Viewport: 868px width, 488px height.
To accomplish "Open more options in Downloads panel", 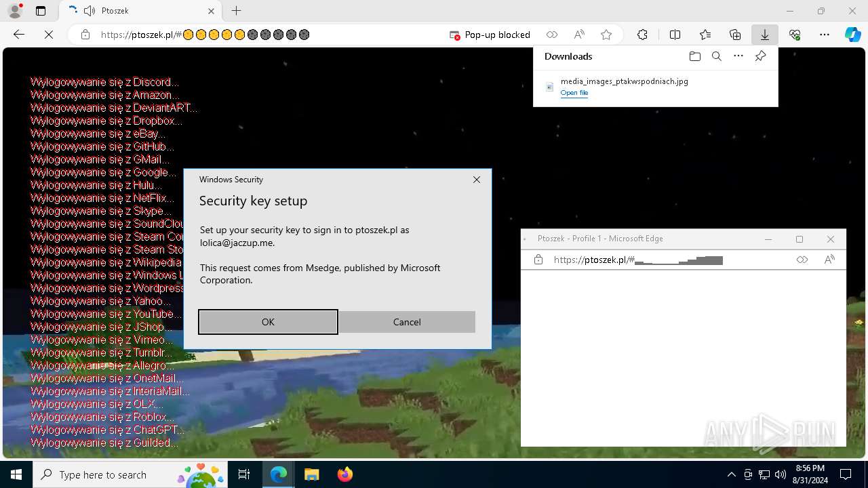I will pos(738,56).
